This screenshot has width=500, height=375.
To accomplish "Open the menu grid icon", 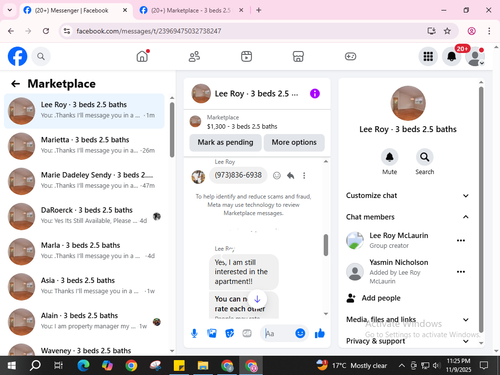I will coord(428,56).
